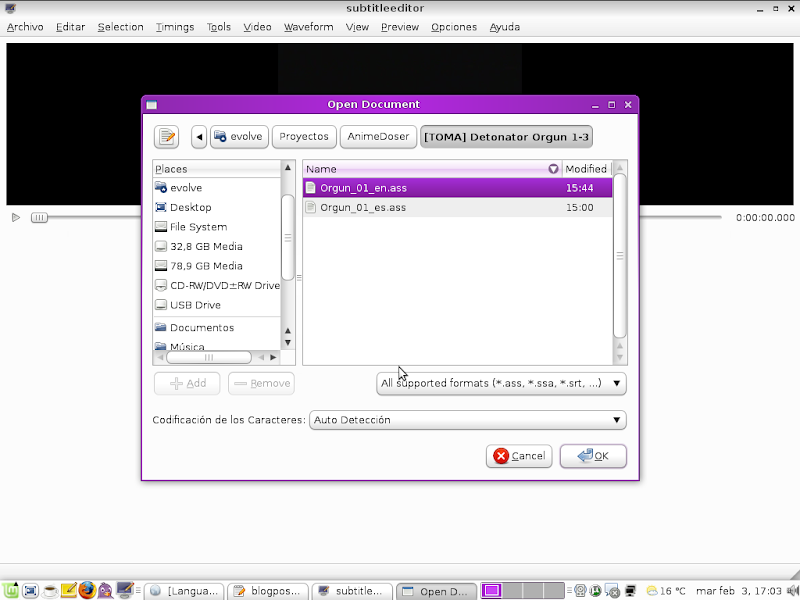Screen dimensions: 800x600
Task: Click Cancel in Open Document dialog
Action: tap(519, 456)
